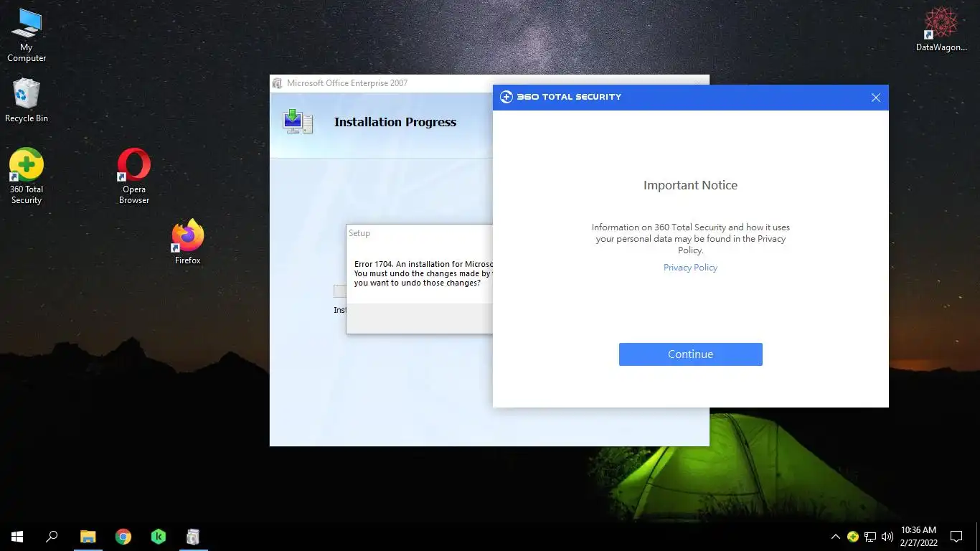The height and width of the screenshot is (551, 980).
Task: Open File Explorer from the taskbar
Action: pos(88,536)
